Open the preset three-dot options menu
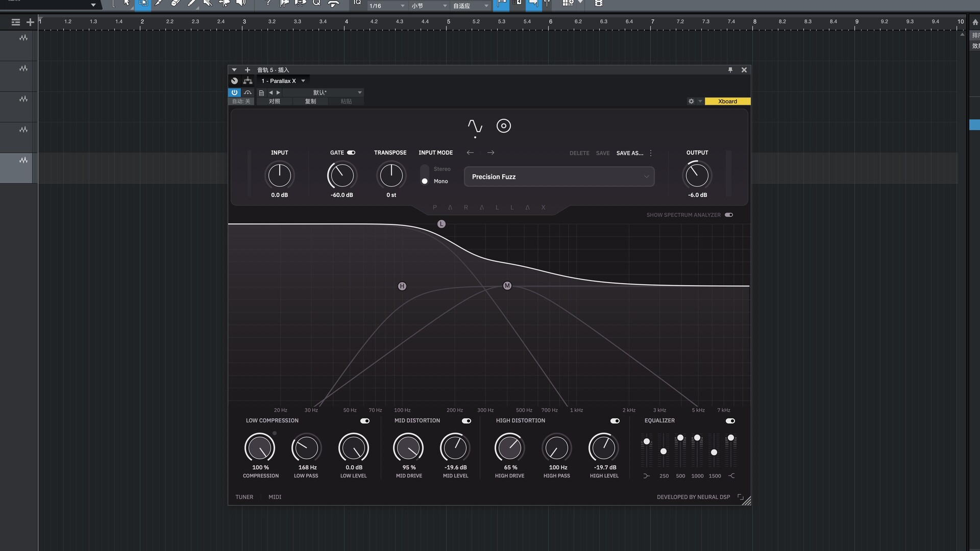980x551 pixels. pyautogui.click(x=651, y=153)
